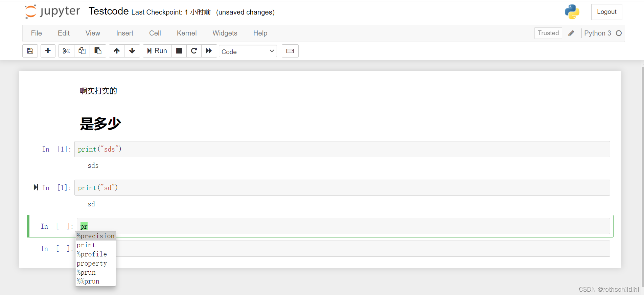Move the selected cell up
Screen dimensions: 644x295
pyautogui.click(x=117, y=51)
